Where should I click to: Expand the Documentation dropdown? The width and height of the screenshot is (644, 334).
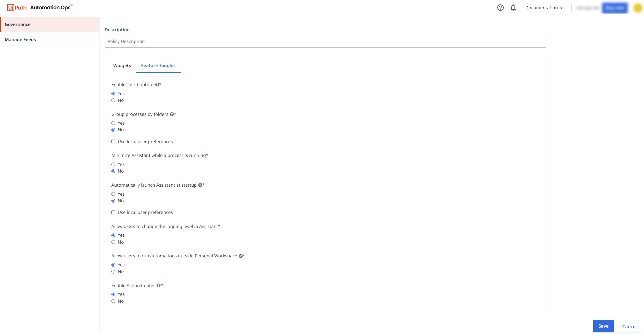click(x=544, y=8)
